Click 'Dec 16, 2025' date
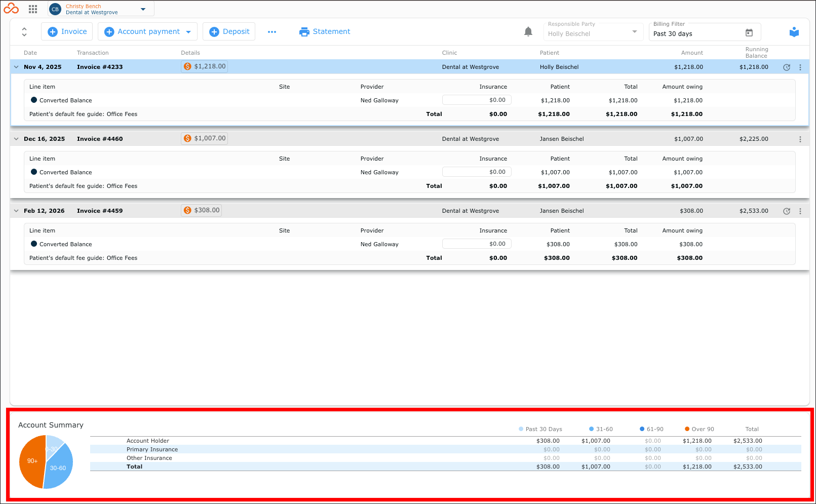Image resolution: width=816 pixels, height=504 pixels. point(45,139)
